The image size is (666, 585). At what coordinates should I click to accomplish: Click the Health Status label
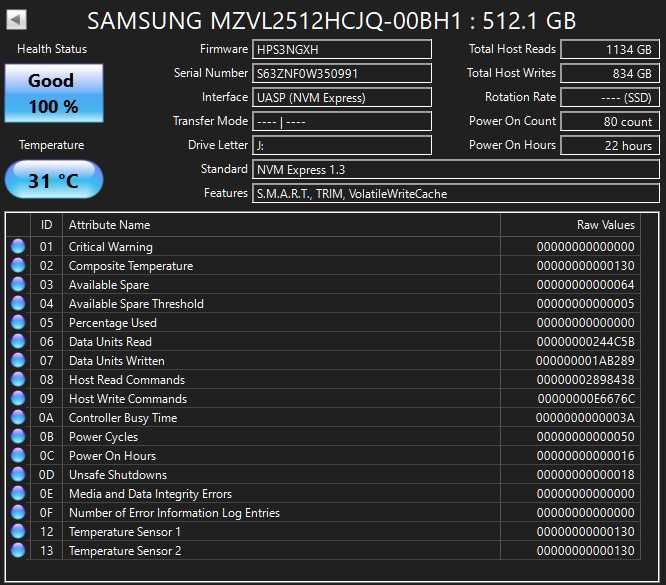(x=52, y=49)
